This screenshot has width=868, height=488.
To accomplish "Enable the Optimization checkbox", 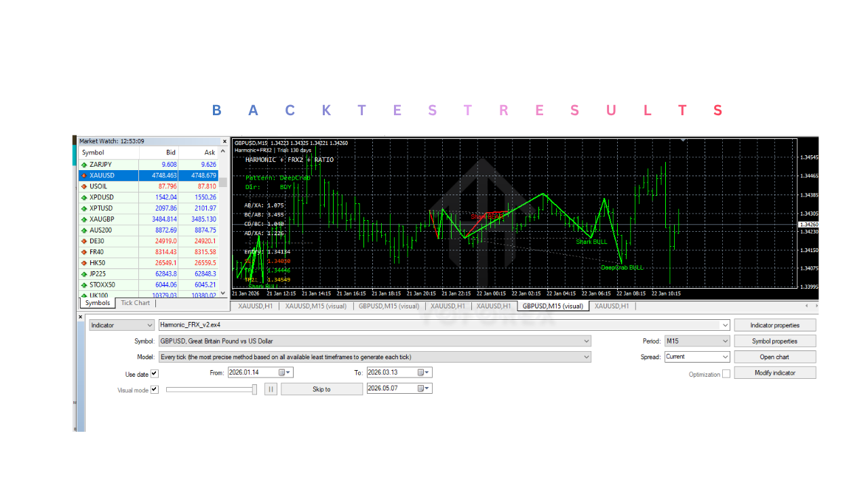I will click(x=726, y=373).
